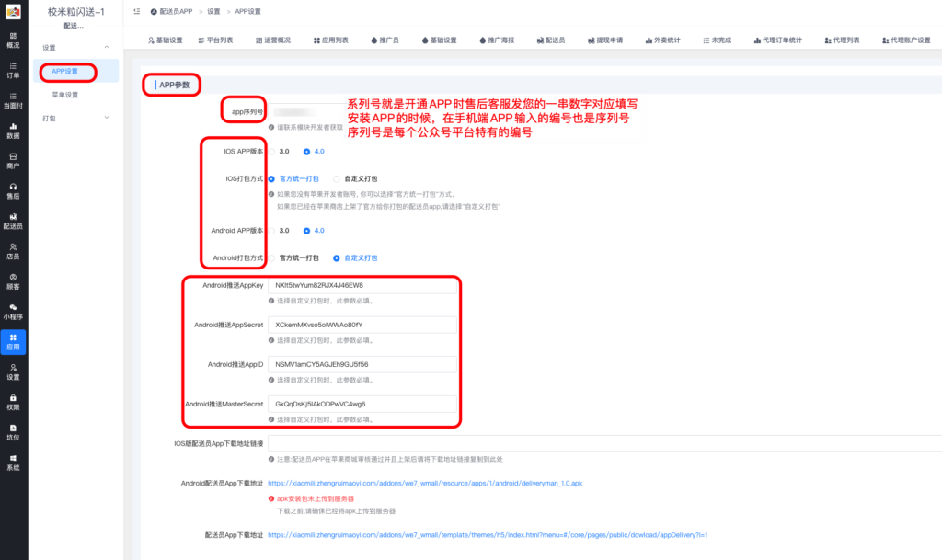Switch to the 平台列表 tab
Screen dimensions: 942x560
(x=213, y=40)
